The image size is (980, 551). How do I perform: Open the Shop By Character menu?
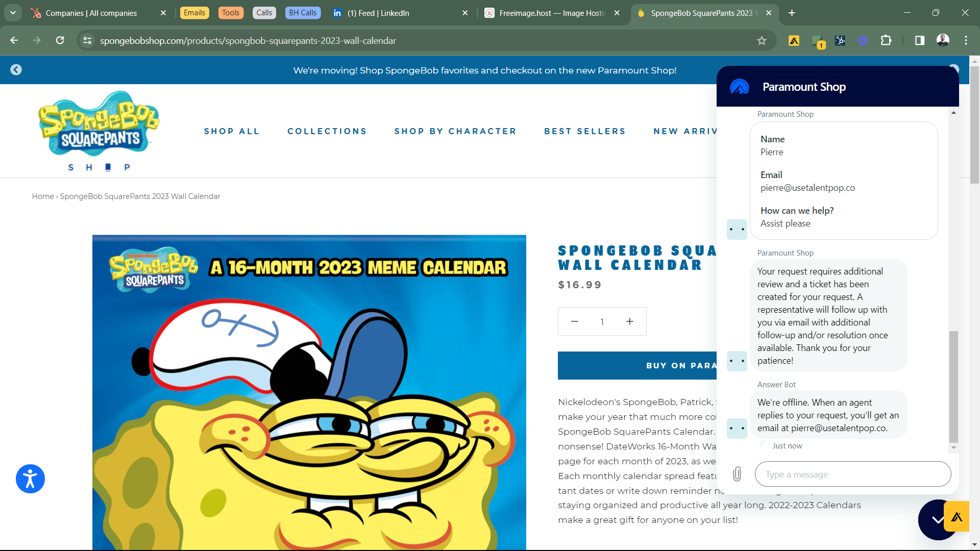coord(455,132)
